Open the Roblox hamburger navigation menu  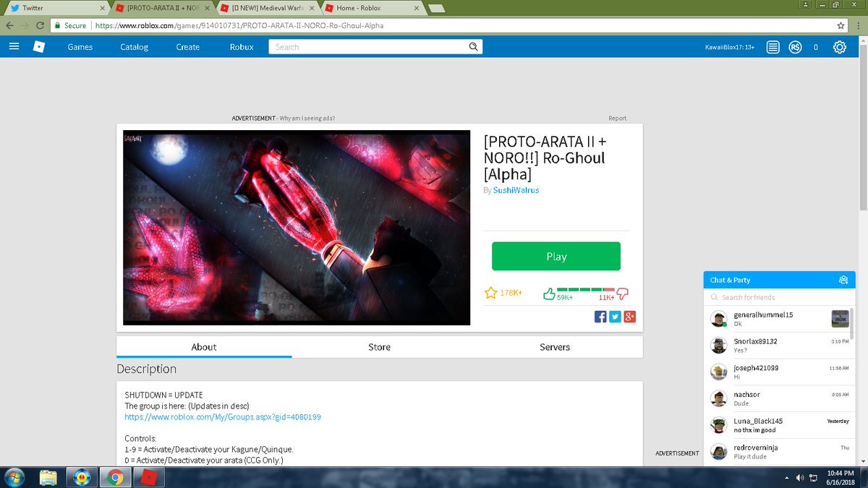[x=14, y=46]
